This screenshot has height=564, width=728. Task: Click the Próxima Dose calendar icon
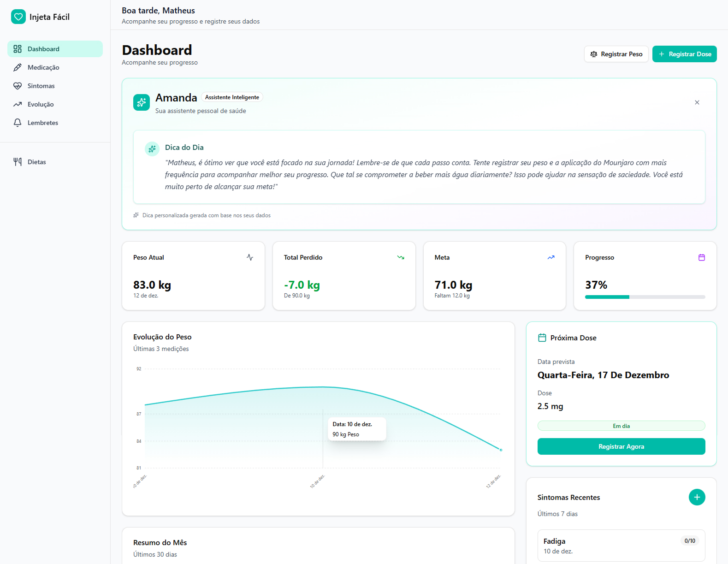542,338
